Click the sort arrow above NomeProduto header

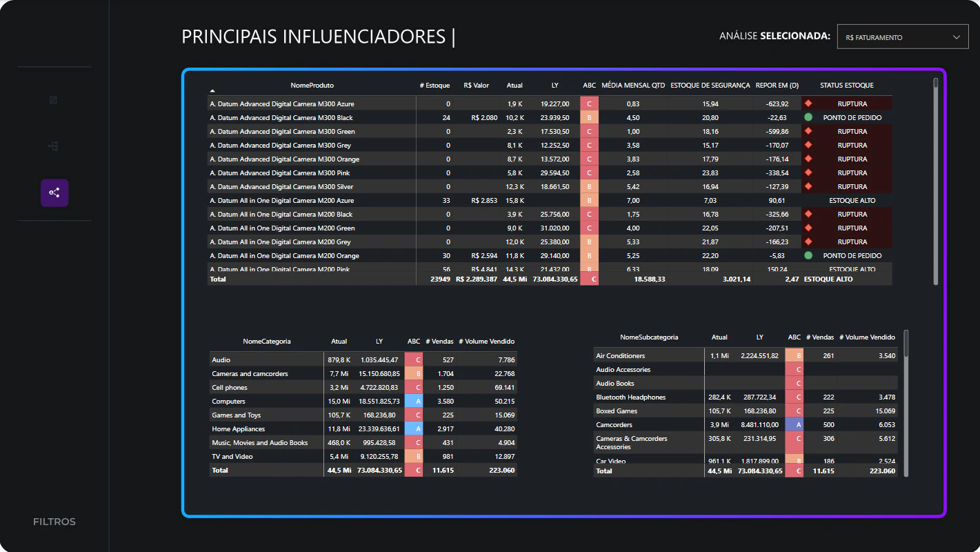click(x=212, y=90)
